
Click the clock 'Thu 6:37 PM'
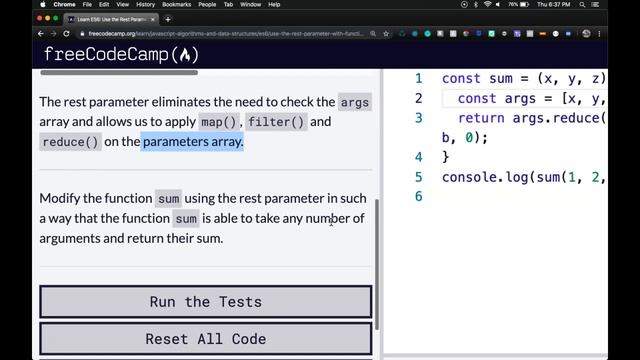(x=553, y=4)
